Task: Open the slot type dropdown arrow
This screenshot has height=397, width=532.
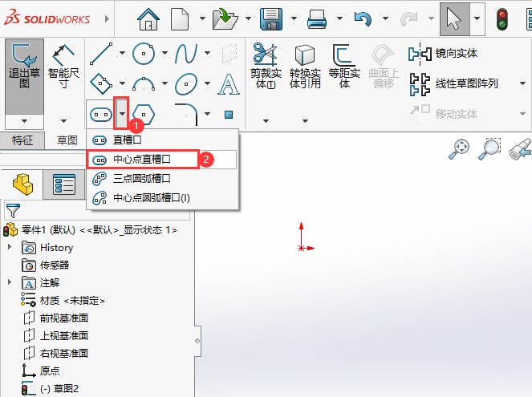Action: coord(122,114)
